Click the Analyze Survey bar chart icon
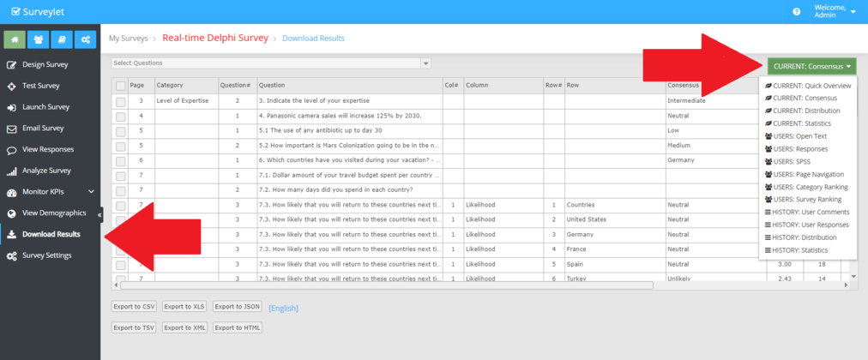The image size is (868, 360). pyautogui.click(x=12, y=171)
